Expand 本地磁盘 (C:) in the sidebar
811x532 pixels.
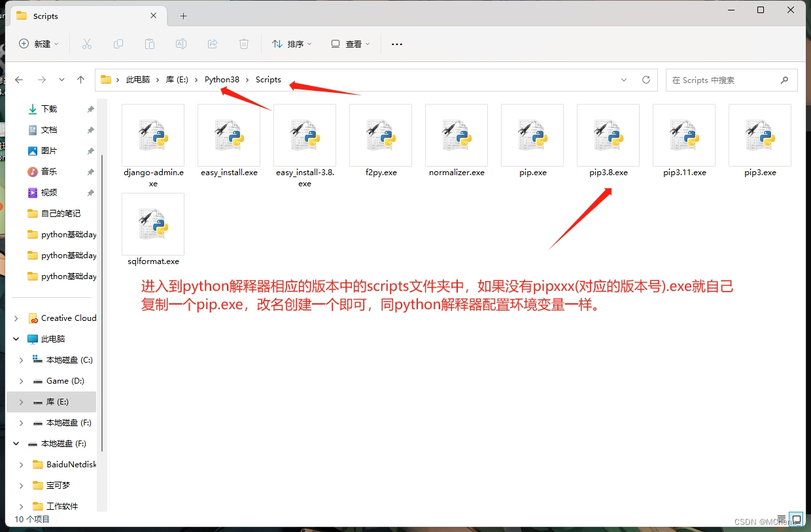click(20, 359)
